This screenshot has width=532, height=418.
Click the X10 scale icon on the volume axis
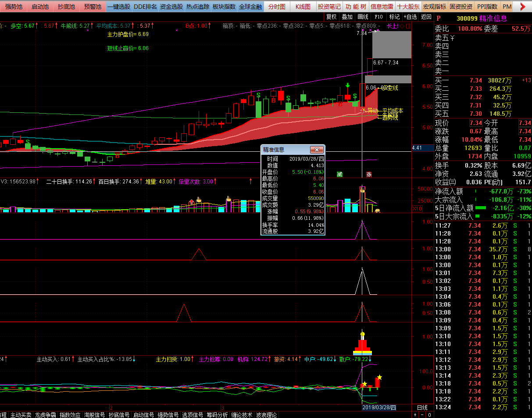click(x=417, y=209)
